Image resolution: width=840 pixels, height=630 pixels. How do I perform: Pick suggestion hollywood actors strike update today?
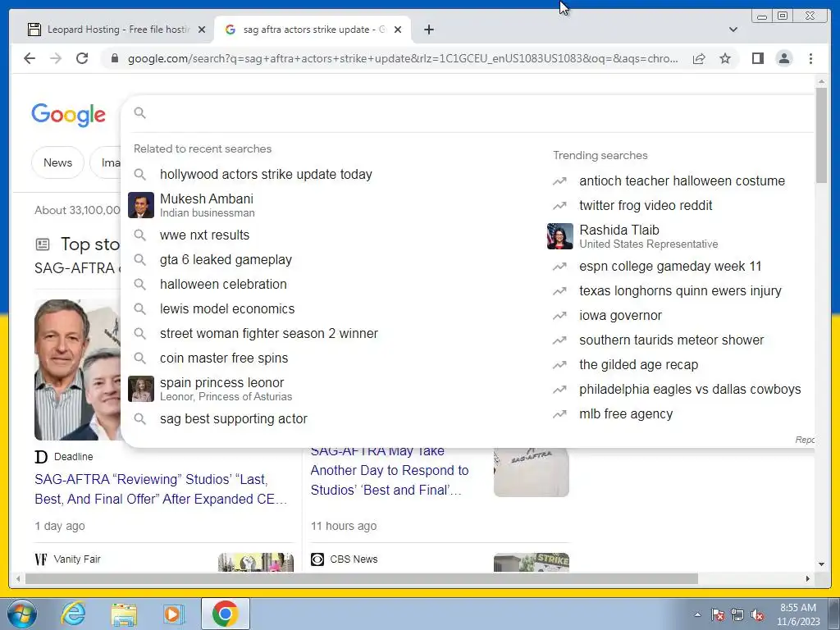point(266,175)
